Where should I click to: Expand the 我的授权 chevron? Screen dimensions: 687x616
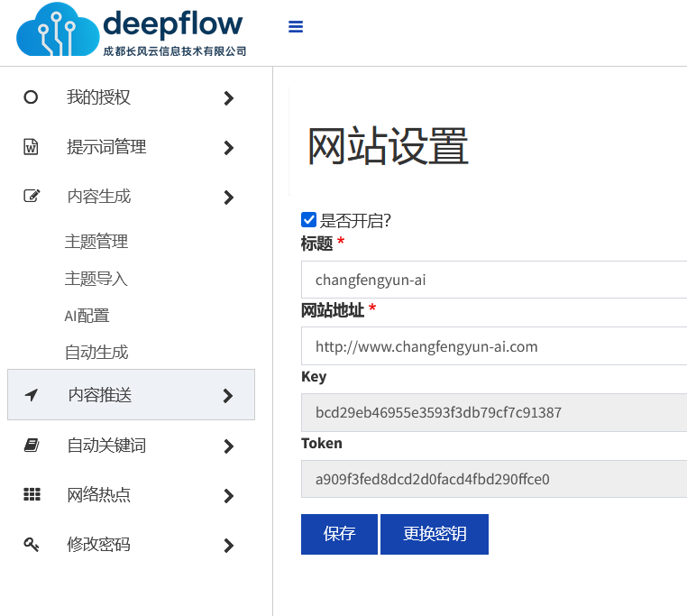click(228, 98)
